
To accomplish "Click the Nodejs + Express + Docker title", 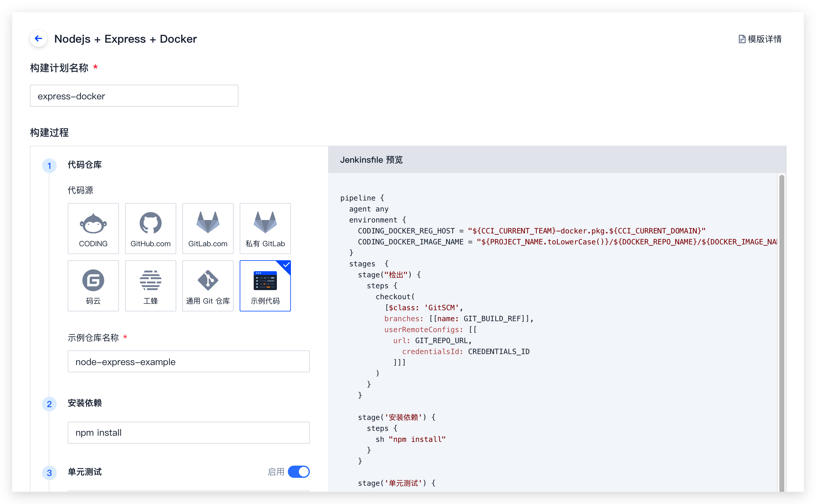I will tap(125, 39).
